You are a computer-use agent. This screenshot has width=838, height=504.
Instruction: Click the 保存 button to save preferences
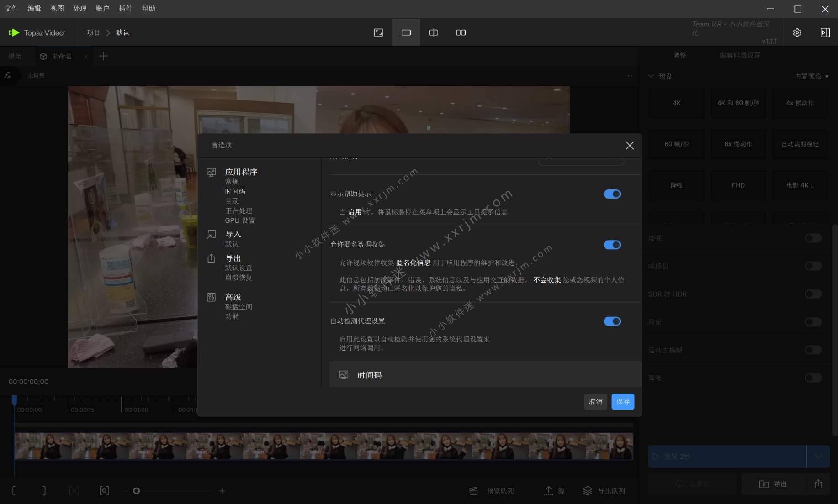tap(623, 402)
